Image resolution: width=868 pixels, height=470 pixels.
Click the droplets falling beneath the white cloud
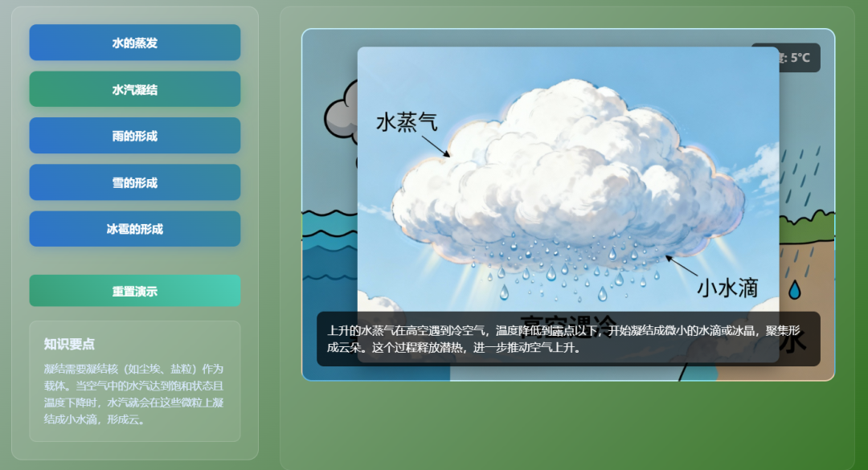coord(563,265)
